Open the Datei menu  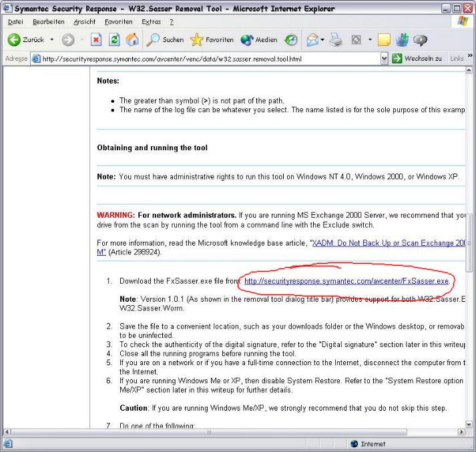[15, 22]
